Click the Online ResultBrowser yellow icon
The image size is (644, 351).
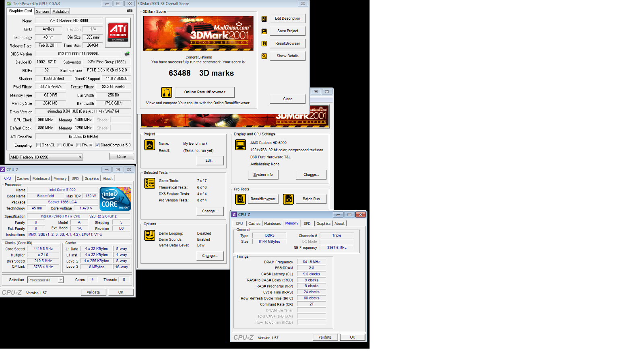click(167, 92)
